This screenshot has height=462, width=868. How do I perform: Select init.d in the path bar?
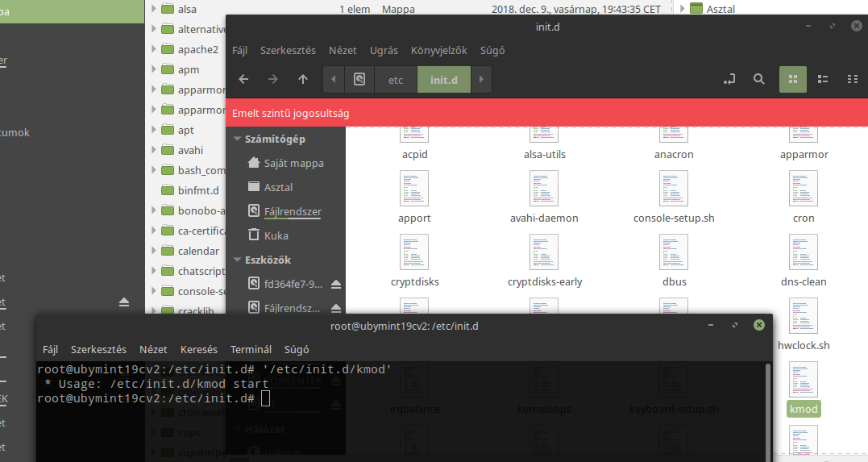click(x=444, y=80)
